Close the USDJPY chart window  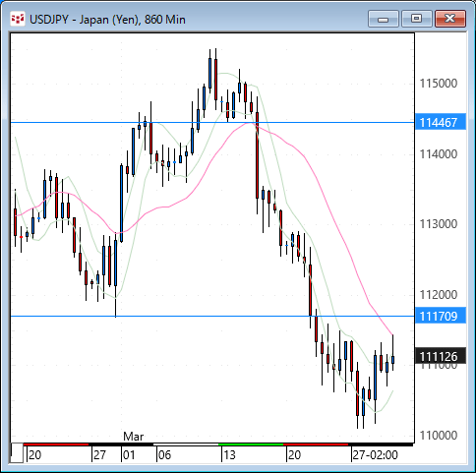[450, 19]
